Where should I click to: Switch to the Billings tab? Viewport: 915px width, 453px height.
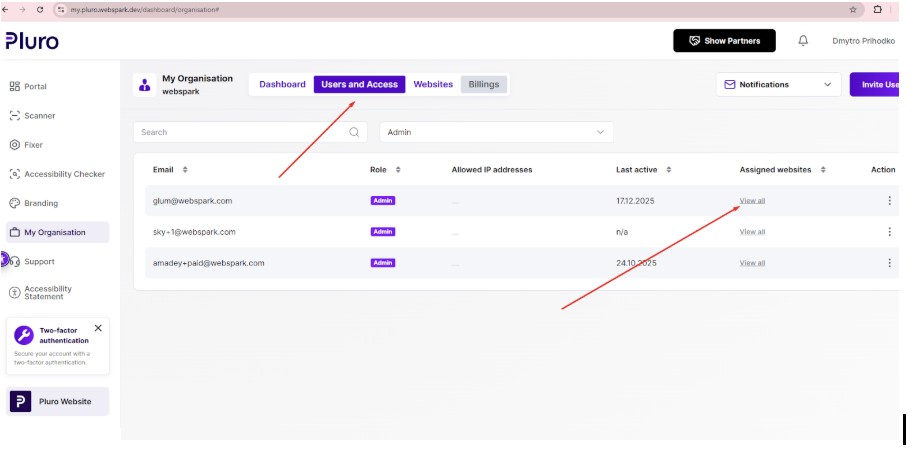pos(484,84)
